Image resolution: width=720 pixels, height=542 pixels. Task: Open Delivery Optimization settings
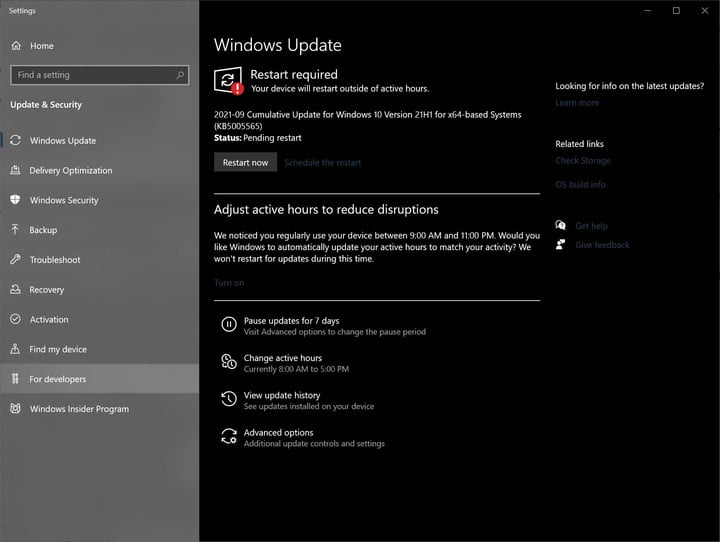(100, 170)
